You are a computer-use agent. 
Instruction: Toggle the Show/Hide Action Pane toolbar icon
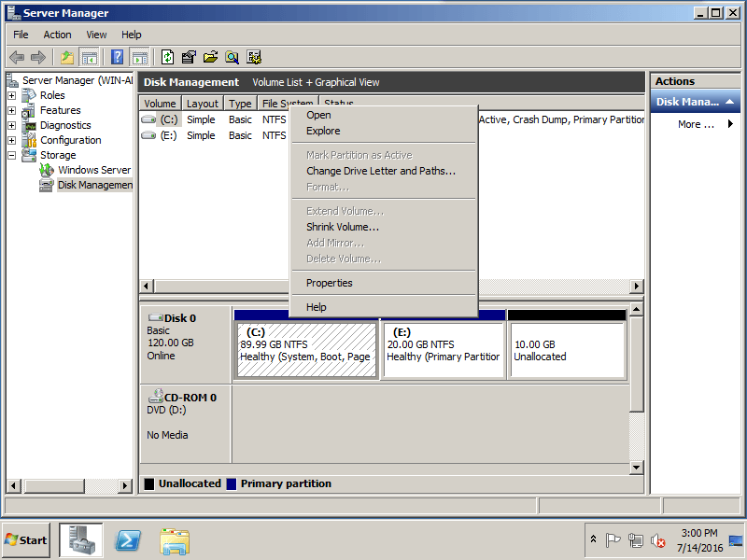click(x=139, y=58)
